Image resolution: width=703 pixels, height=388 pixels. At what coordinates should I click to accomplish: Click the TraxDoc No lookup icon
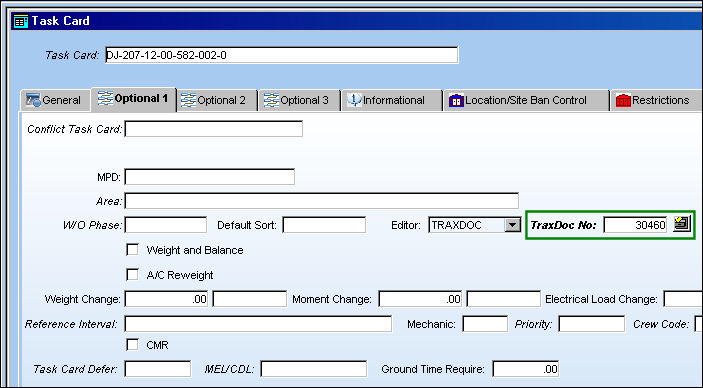[682, 224]
